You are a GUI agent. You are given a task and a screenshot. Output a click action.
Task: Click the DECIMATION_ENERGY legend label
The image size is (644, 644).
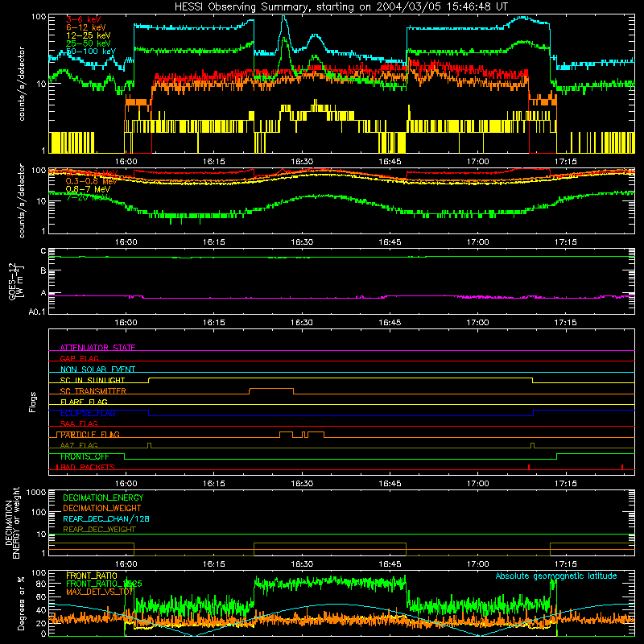pyautogui.click(x=103, y=497)
